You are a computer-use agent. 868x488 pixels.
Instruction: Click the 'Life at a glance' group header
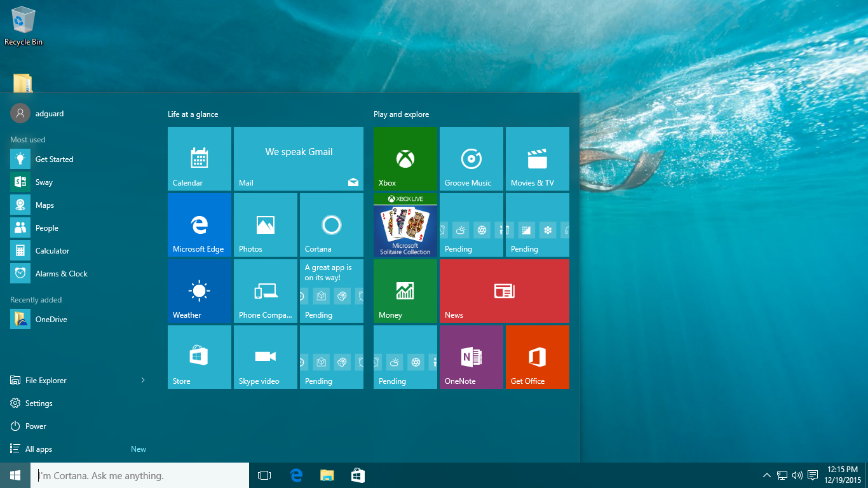pos(193,114)
